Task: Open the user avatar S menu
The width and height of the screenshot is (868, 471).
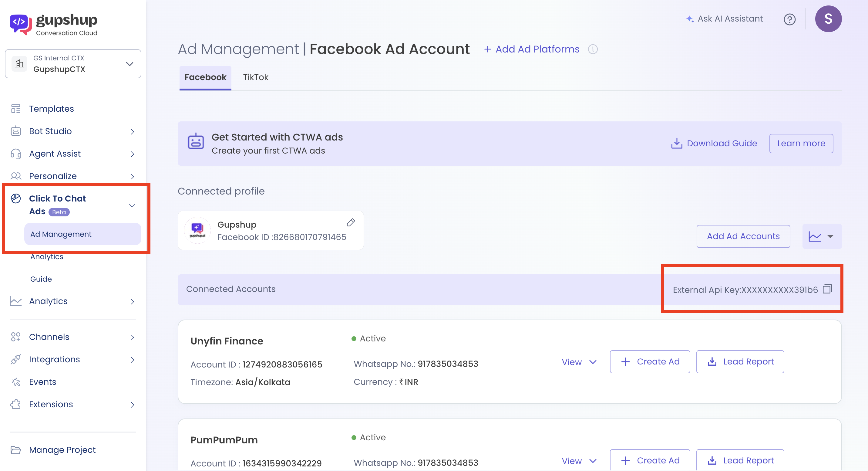Action: tap(828, 19)
